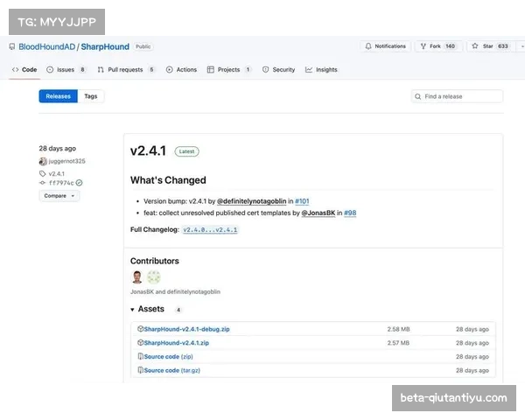Download SharpHound-v2.4.1.zip
The image size is (525, 420).
176,343
